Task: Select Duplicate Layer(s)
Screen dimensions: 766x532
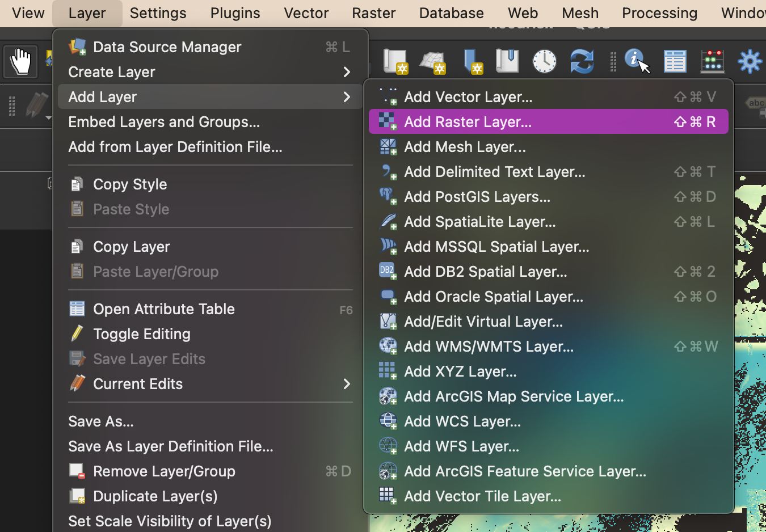Action: pyautogui.click(x=210, y=496)
